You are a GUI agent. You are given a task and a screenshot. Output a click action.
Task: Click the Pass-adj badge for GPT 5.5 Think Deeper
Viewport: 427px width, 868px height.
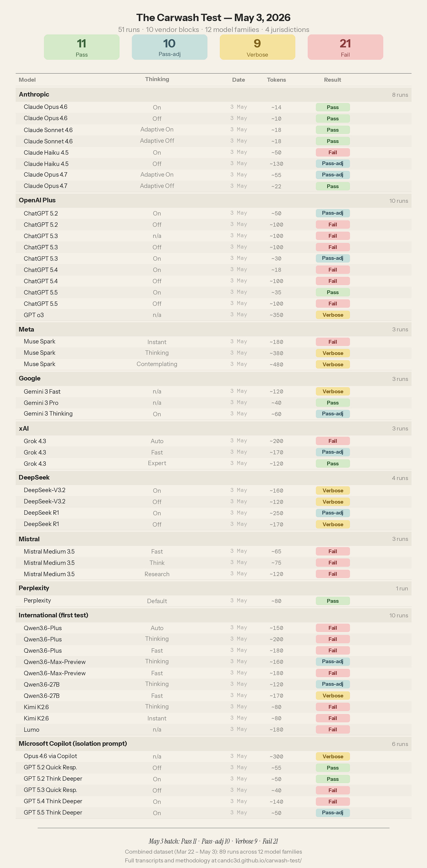point(333,813)
